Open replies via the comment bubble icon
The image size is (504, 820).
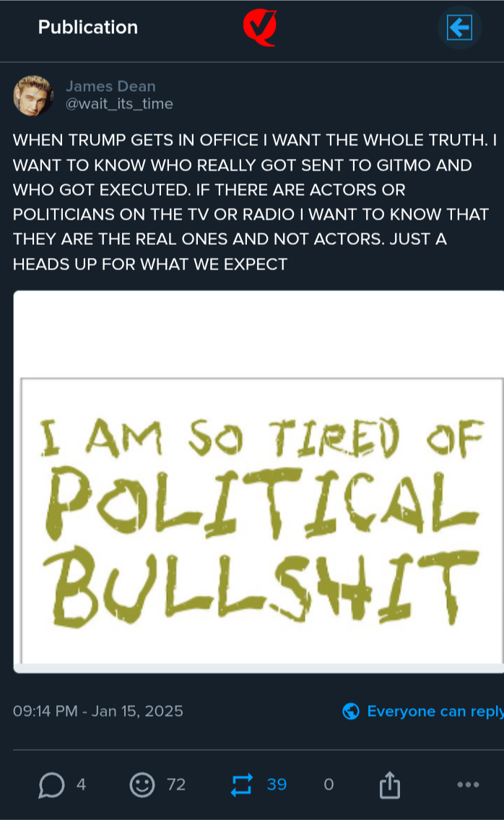pyautogui.click(x=51, y=785)
